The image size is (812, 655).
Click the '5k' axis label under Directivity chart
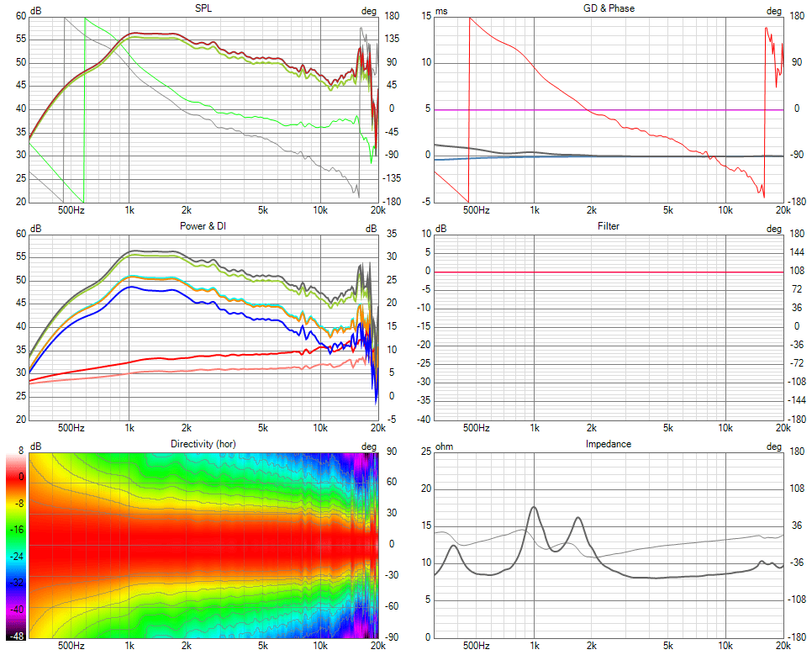pos(262,645)
